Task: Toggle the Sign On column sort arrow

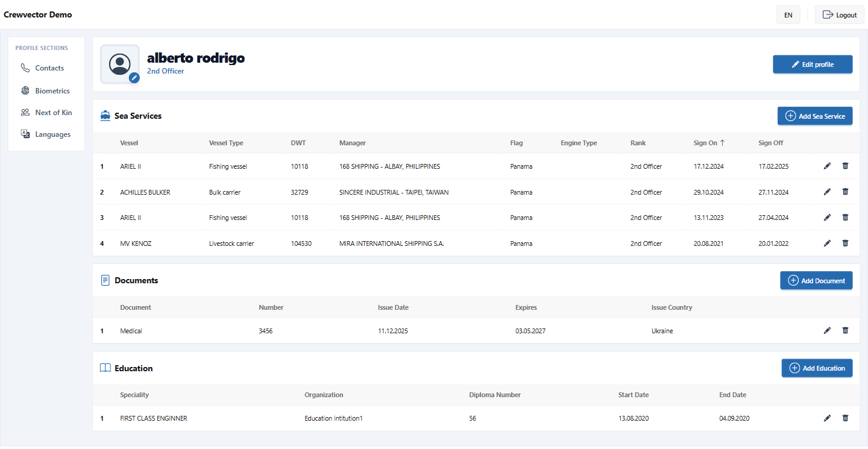Action: pyautogui.click(x=722, y=143)
